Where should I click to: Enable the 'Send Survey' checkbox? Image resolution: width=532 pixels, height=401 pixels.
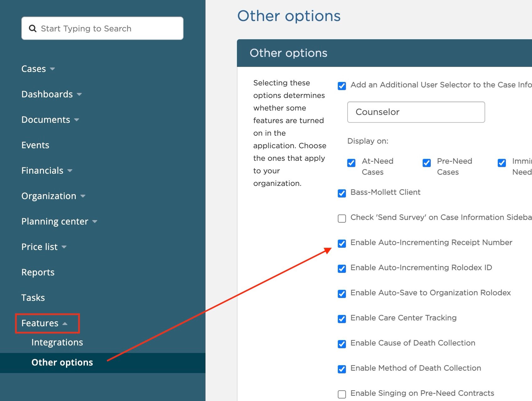click(342, 218)
